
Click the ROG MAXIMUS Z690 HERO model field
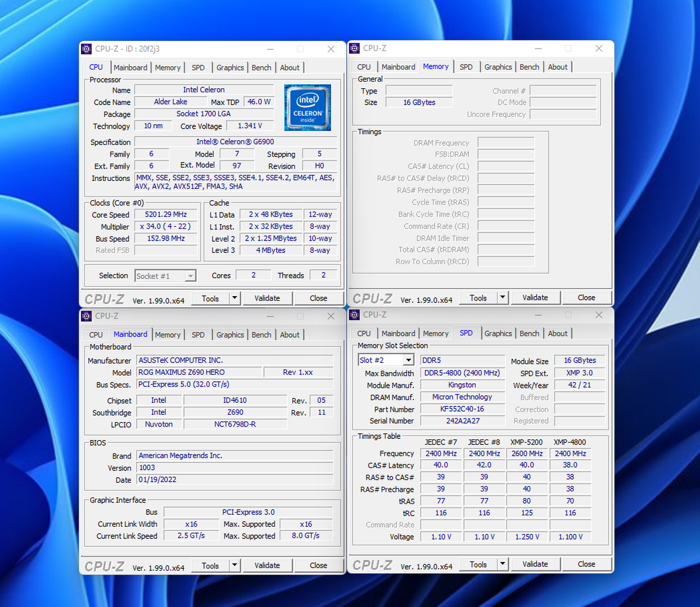(200, 372)
